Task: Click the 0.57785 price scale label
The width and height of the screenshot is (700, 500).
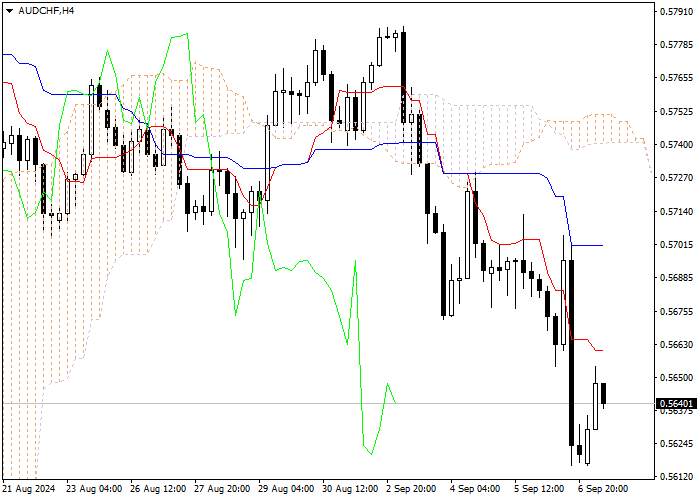Action: 676,44
